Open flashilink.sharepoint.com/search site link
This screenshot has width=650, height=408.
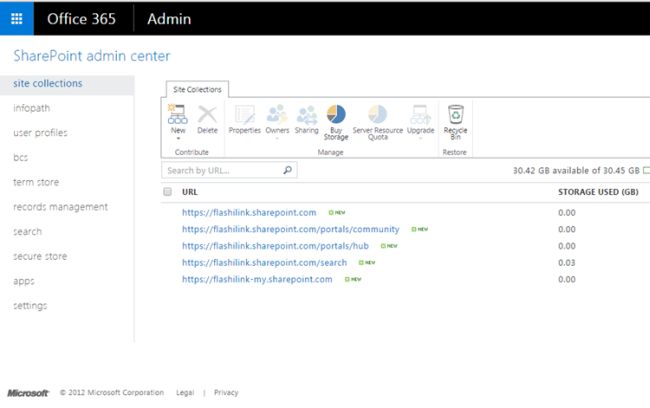[x=264, y=262]
